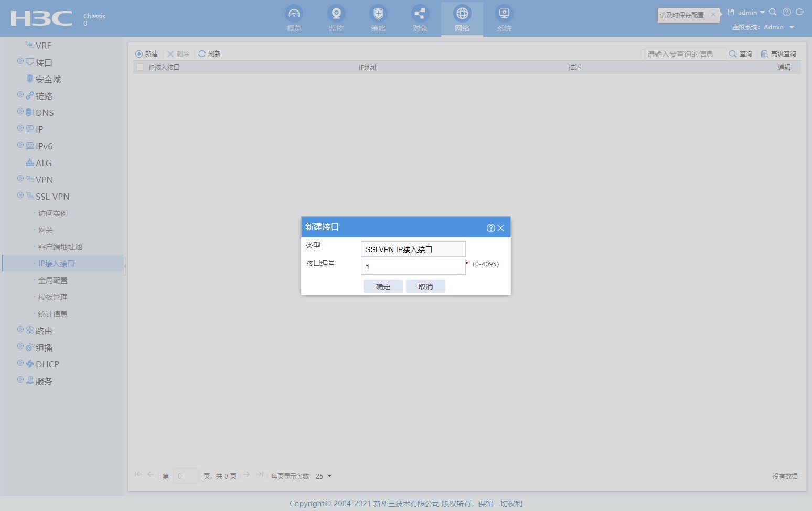812x511 pixels.
Task: Sort by the IP地址 column header
Action: pos(368,68)
